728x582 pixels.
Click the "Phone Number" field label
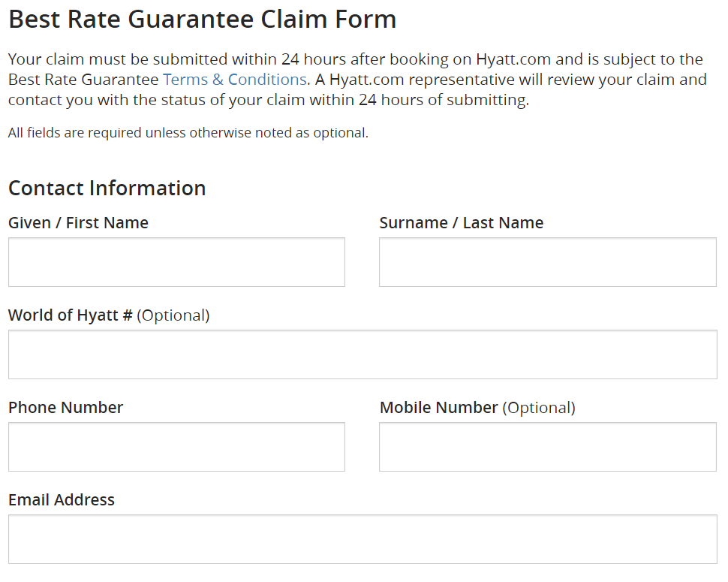pos(65,408)
